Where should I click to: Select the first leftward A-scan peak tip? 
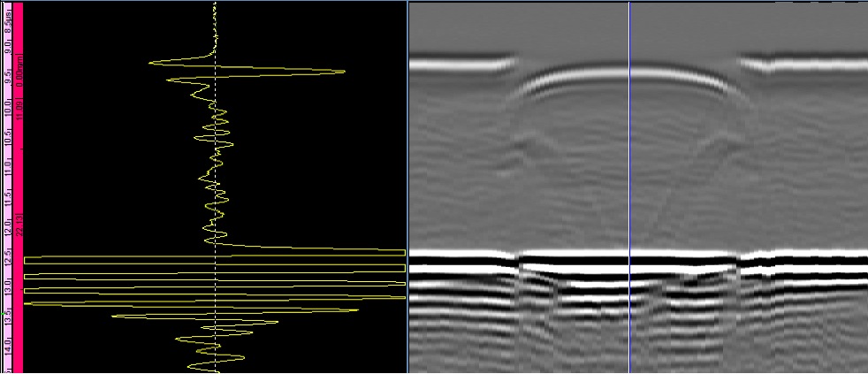point(151,63)
